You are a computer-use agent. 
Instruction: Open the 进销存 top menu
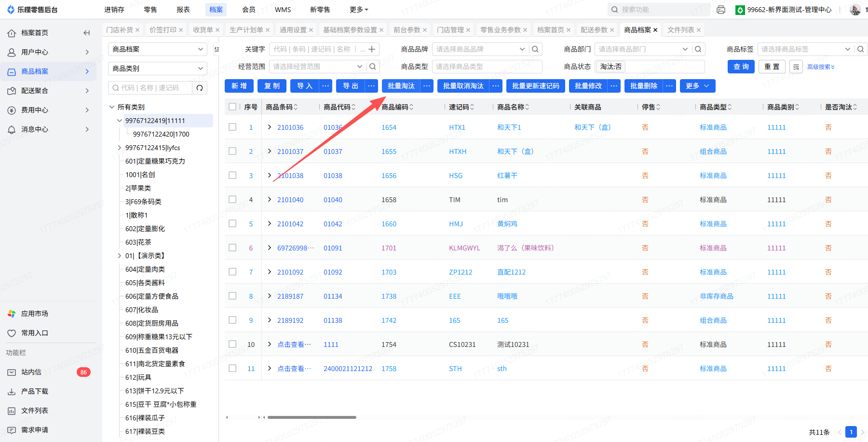pos(114,10)
